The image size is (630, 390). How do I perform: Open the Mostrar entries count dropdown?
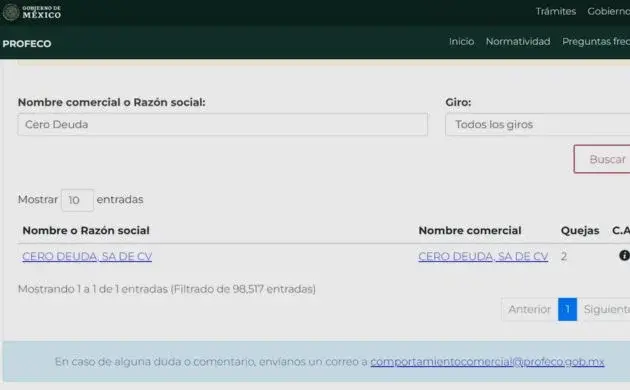click(x=78, y=200)
